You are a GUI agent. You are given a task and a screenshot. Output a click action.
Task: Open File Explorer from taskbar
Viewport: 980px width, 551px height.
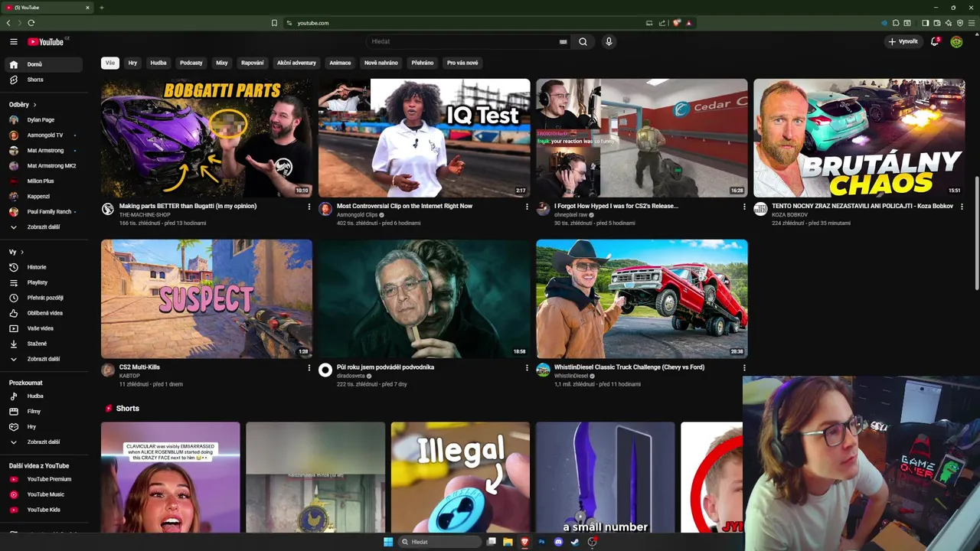pyautogui.click(x=508, y=542)
